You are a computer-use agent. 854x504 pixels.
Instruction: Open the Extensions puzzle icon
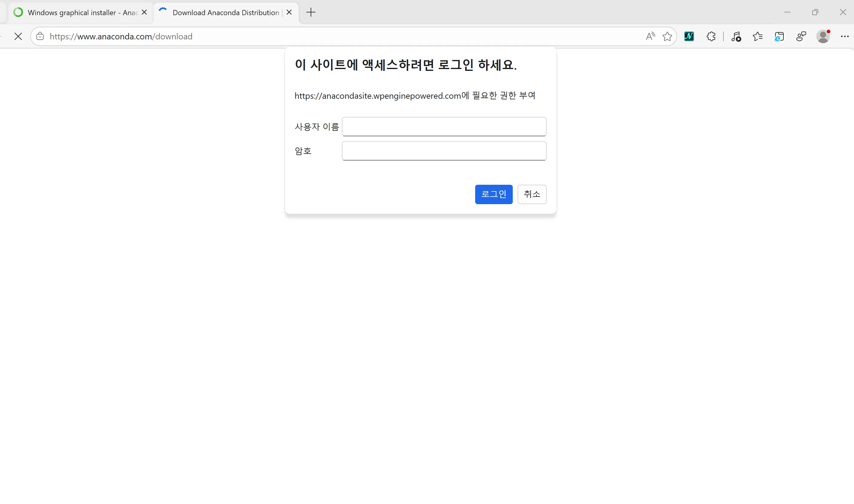pyautogui.click(x=711, y=36)
